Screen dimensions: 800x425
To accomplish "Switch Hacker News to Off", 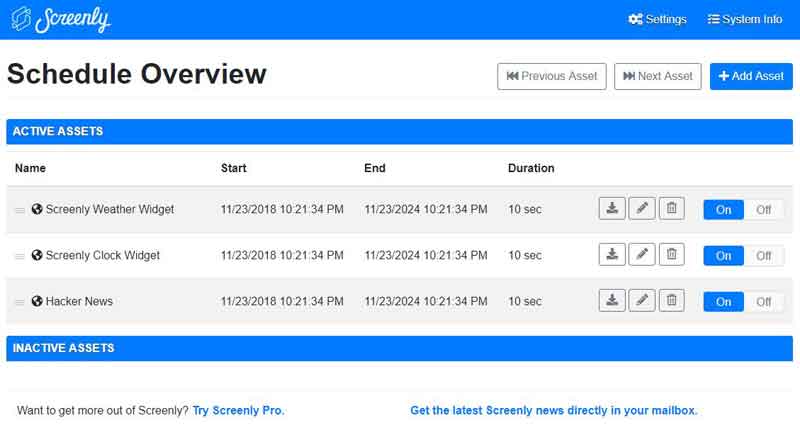I will [763, 302].
